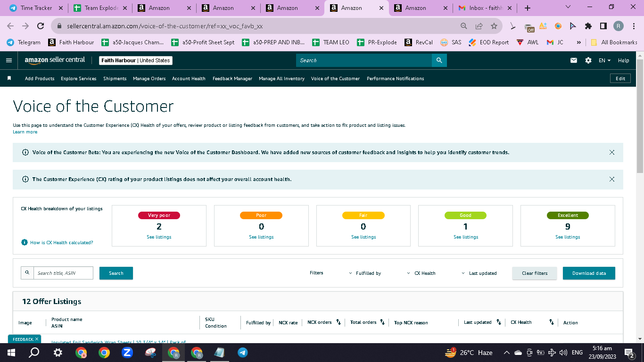Image resolution: width=644 pixels, height=362 pixels.
Task: Click the bookmark flag icon before Add Products
Action: click(x=9, y=78)
